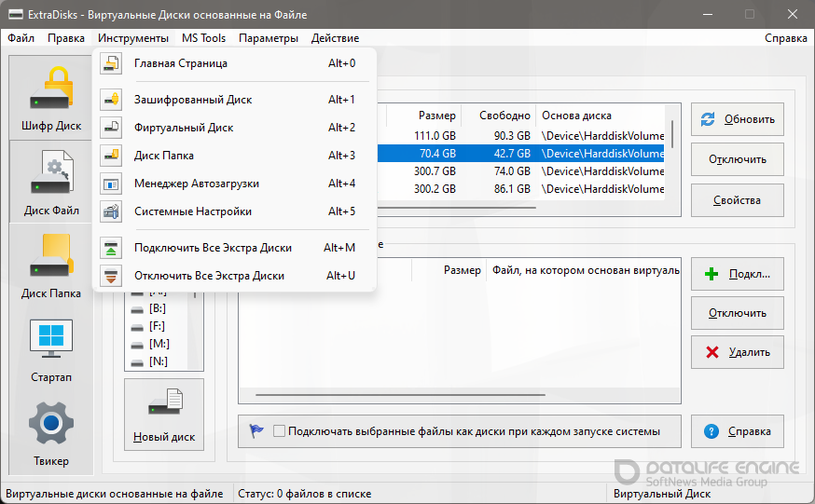The height and width of the screenshot is (504, 815).
Task: Open the Файл menu
Action: click(x=21, y=38)
